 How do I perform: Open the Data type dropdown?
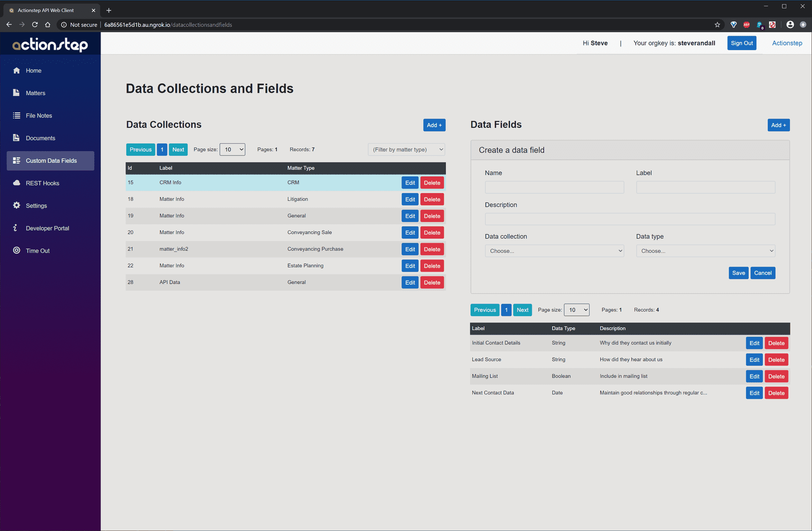705,251
